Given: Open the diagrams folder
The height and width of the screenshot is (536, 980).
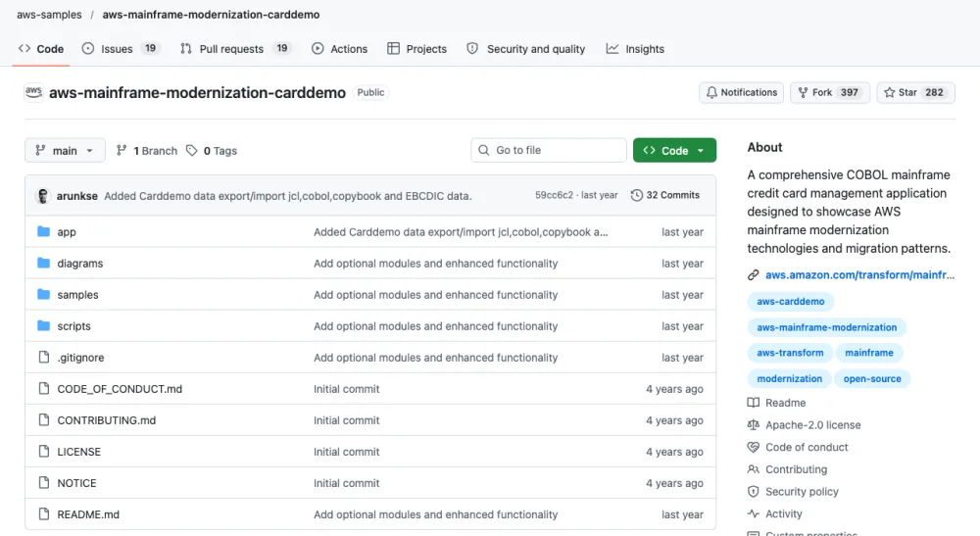Looking at the screenshot, I should [x=80, y=263].
